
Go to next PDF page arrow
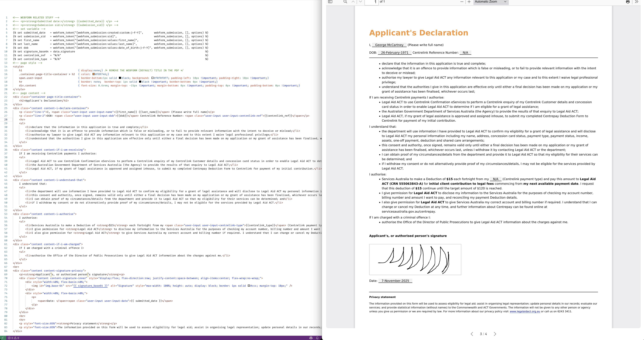click(360, 2)
